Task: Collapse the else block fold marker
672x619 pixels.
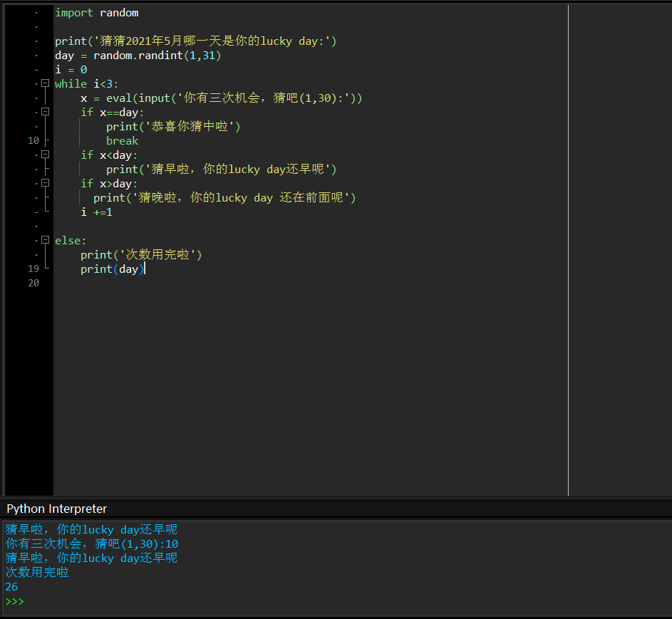Action: (45, 240)
